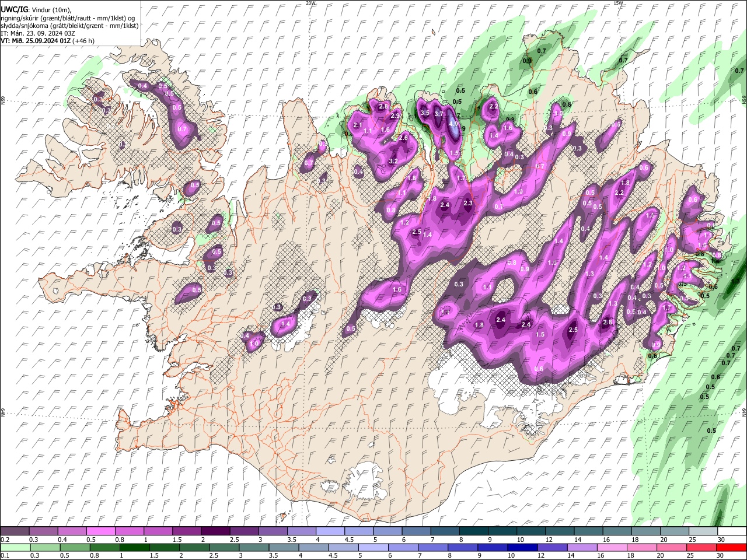Click the 3.2 snowfall value on the map
This screenshot has height=560, width=747.
[x=393, y=161]
